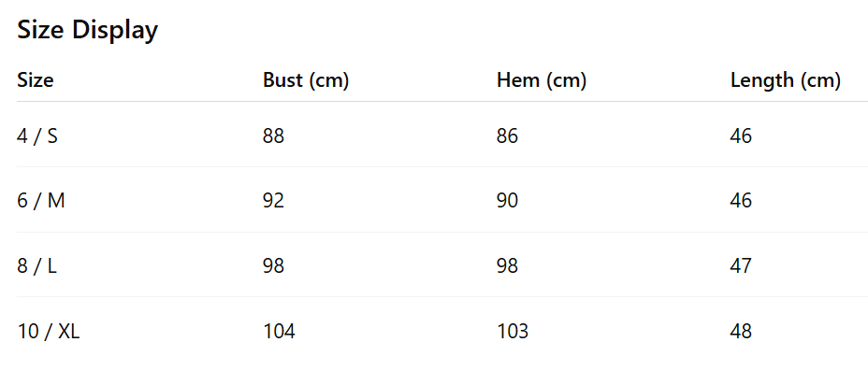Image resolution: width=868 pixels, height=385 pixels.
Task: Click the Size Display heading
Action: (88, 30)
